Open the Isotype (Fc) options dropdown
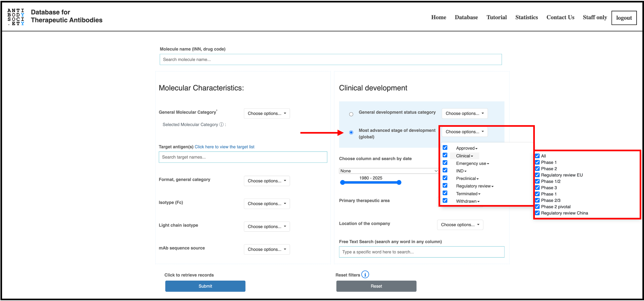 (266, 203)
